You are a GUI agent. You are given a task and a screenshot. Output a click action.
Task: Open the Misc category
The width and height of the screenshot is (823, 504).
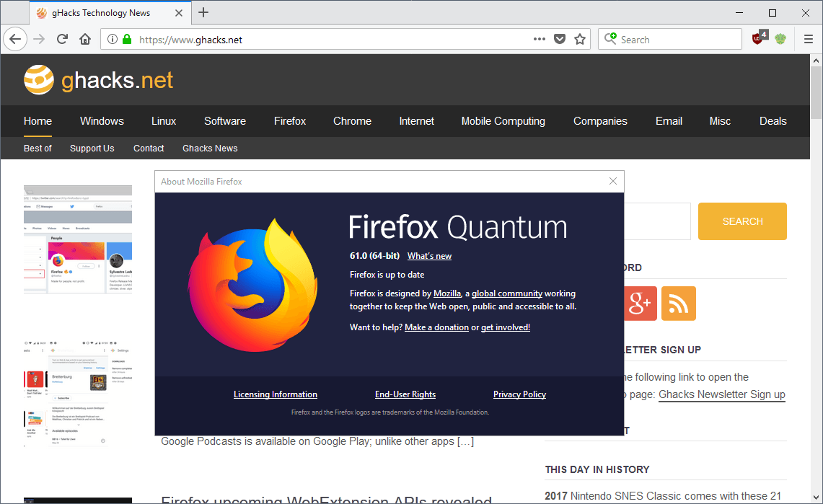click(720, 121)
